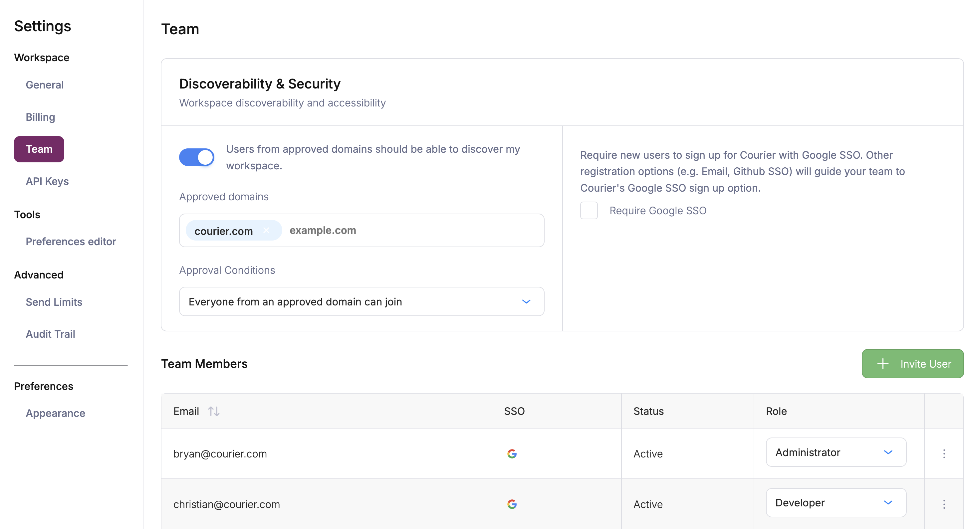Image resolution: width=980 pixels, height=529 pixels.
Task: Open the three-dot menu for christian@courier.com
Action: tap(944, 504)
